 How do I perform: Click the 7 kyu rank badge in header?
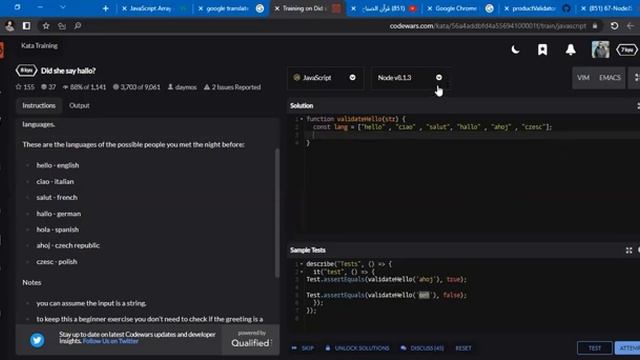627,50
